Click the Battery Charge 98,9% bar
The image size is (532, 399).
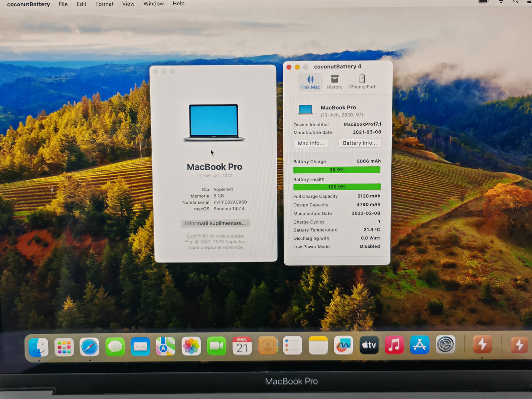tap(336, 170)
